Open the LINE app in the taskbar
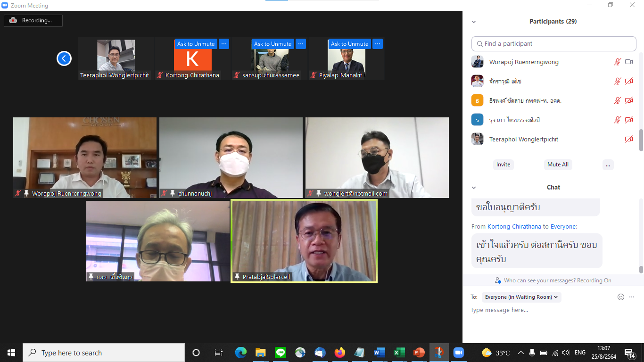This screenshot has height=362, width=644. pos(281,353)
